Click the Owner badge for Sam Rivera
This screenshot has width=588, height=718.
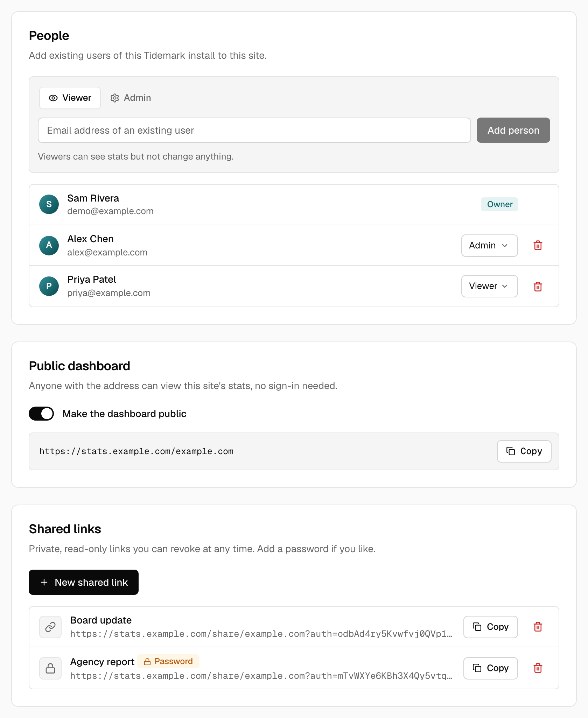pos(499,204)
